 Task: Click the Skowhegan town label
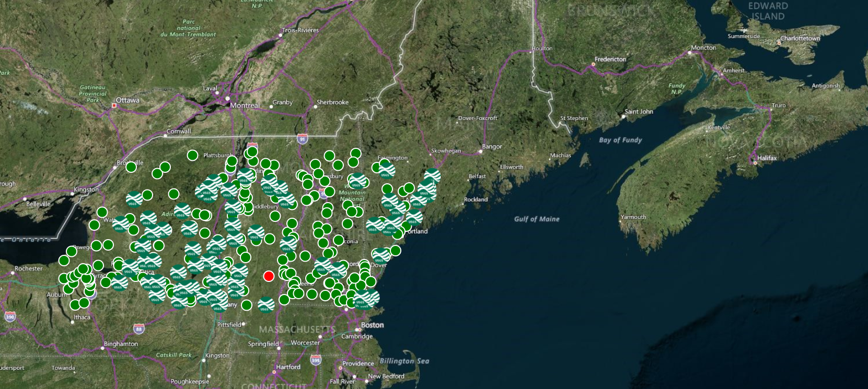[x=446, y=151]
